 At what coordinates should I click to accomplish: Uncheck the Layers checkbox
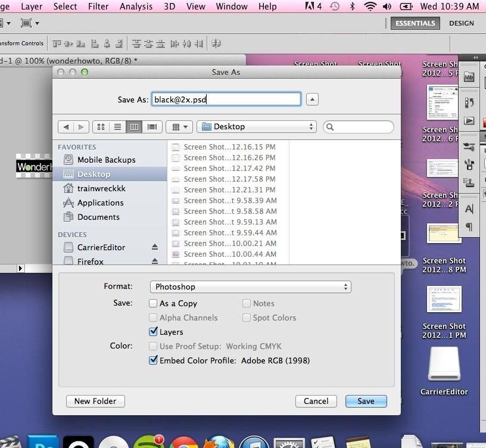(x=154, y=332)
